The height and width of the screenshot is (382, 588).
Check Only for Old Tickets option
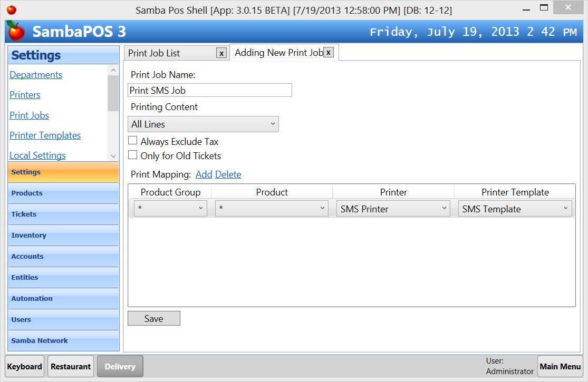tap(133, 155)
